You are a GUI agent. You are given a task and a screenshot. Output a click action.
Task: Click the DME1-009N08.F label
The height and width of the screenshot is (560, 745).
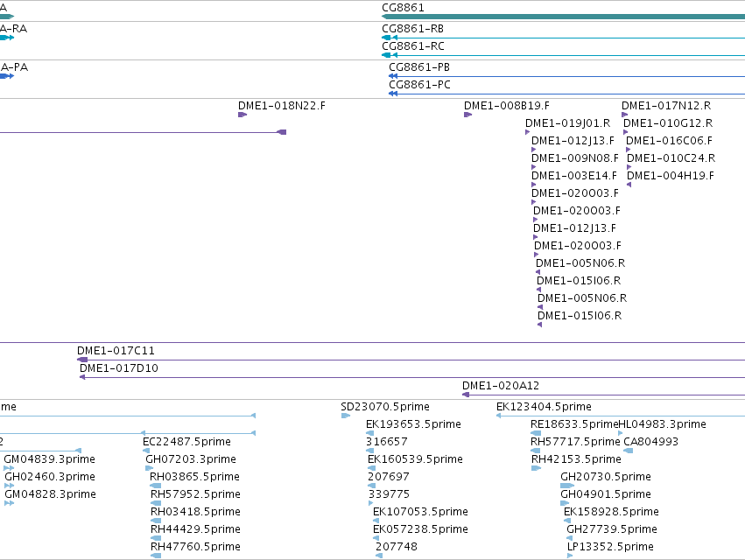[x=575, y=158]
